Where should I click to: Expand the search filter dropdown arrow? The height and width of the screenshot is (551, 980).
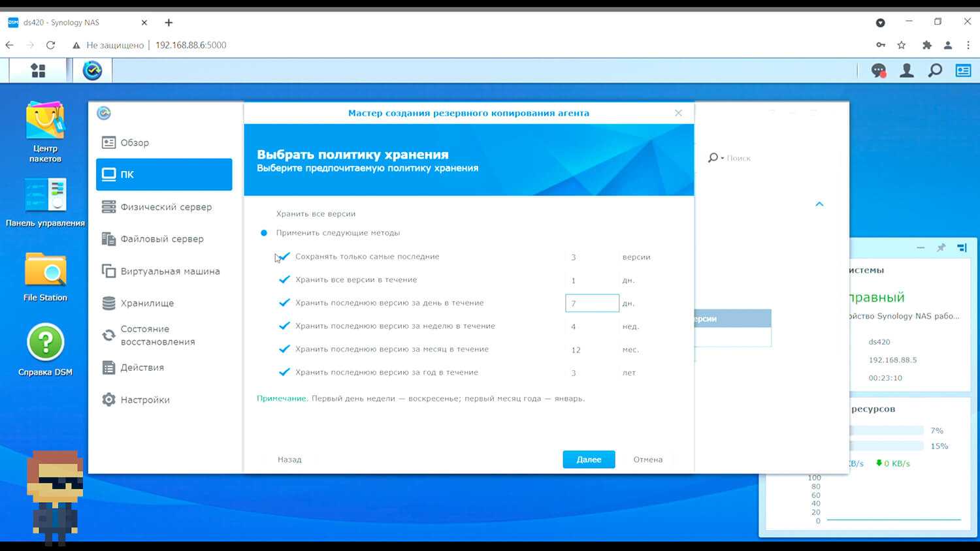click(722, 158)
